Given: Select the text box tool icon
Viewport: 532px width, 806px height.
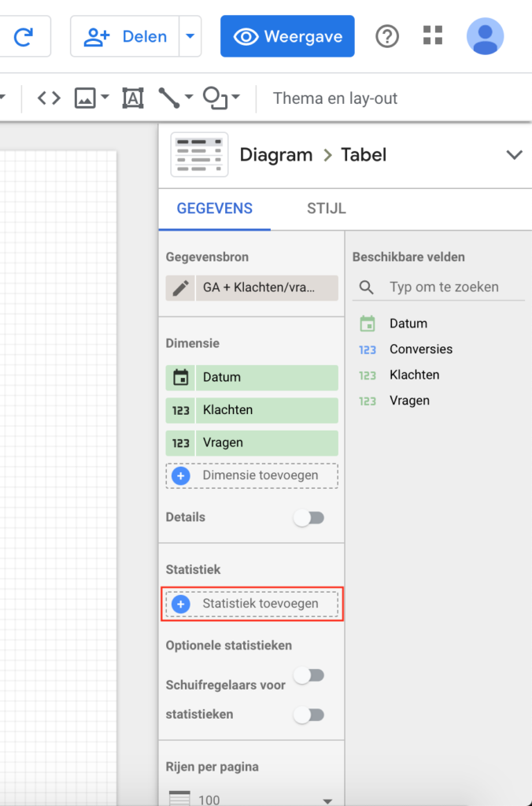Looking at the screenshot, I should point(133,98).
